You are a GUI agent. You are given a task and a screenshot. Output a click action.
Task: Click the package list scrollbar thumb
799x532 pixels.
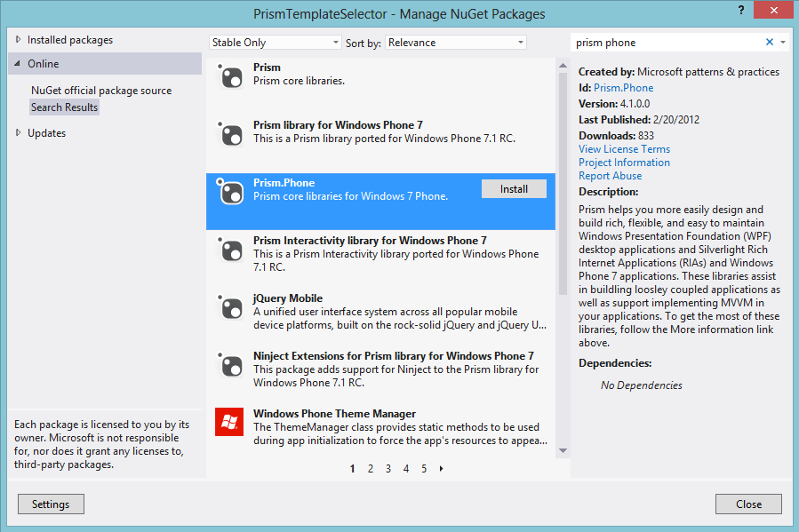pyautogui.click(x=563, y=184)
